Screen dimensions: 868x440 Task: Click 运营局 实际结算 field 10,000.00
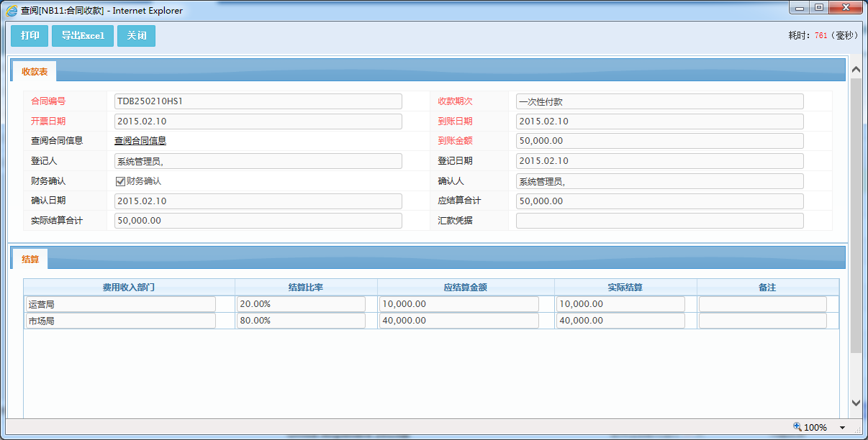click(620, 304)
